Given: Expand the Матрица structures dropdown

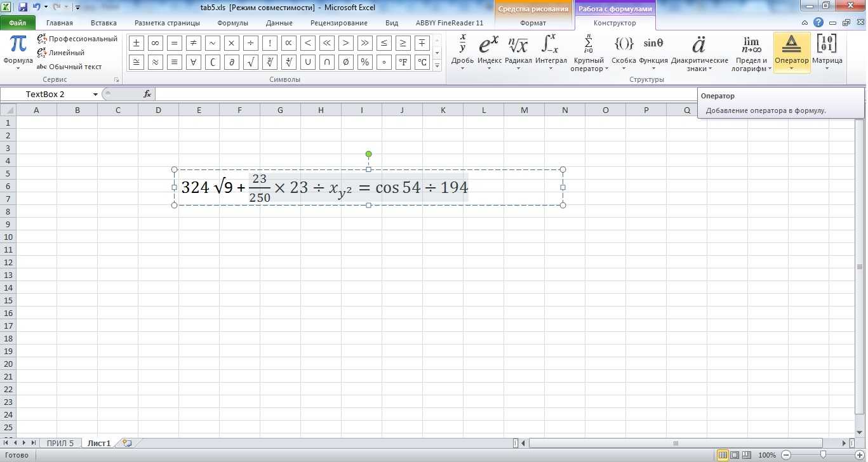Looking at the screenshot, I should tap(827, 53).
